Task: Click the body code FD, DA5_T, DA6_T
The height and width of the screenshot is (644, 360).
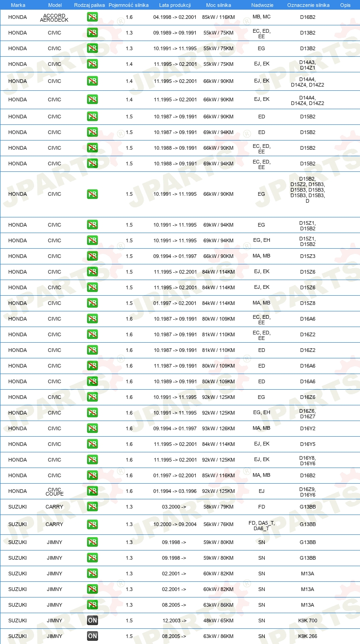Action: click(x=261, y=525)
